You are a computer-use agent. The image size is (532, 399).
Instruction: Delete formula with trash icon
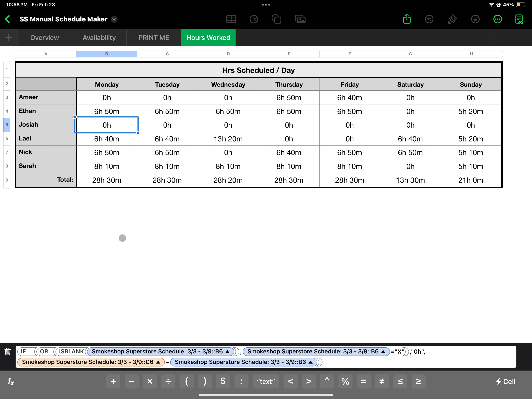(x=8, y=352)
